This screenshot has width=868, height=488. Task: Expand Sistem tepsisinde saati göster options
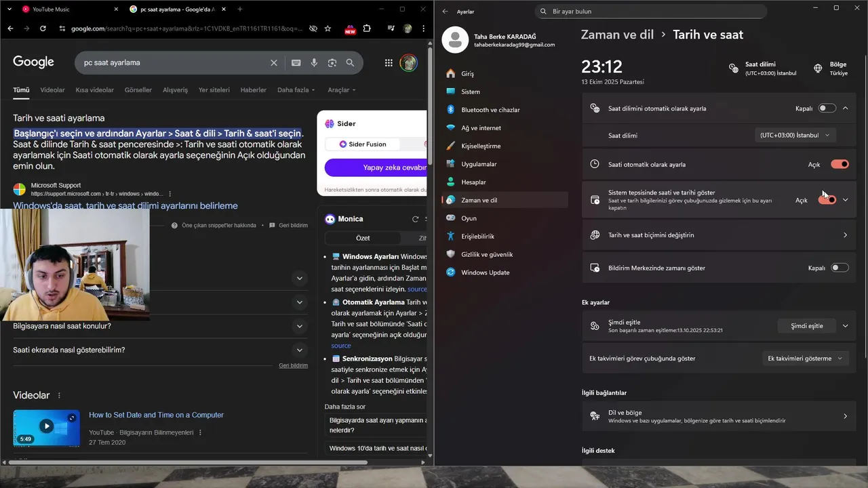click(845, 200)
